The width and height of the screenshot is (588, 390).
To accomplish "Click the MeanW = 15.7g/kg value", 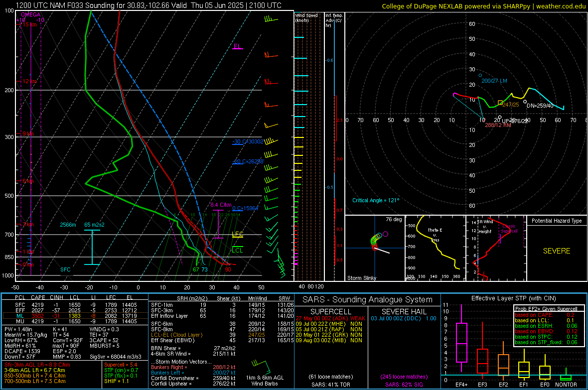I will (x=25, y=335).
